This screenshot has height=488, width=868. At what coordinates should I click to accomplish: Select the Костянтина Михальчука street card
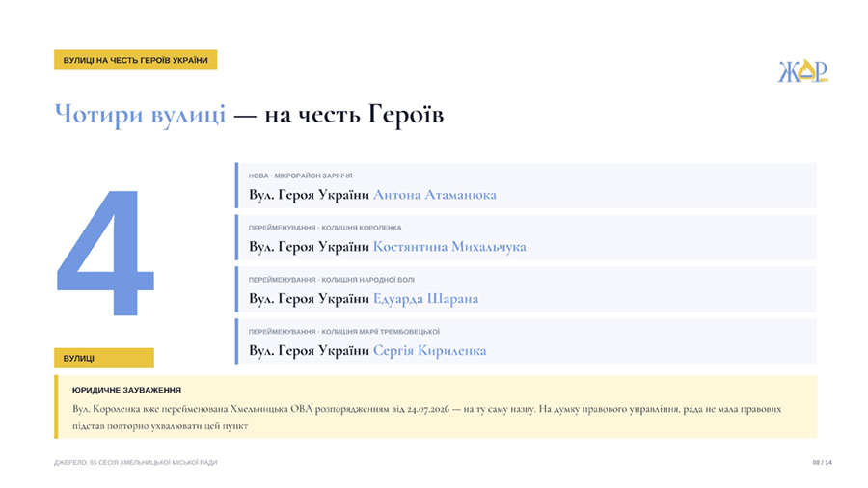526,237
